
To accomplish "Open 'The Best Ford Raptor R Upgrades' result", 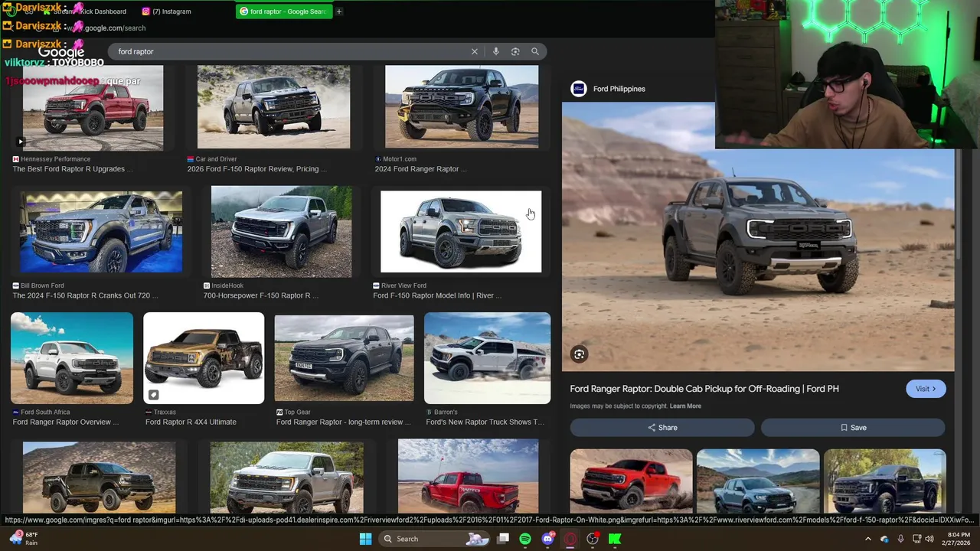I will [73, 169].
